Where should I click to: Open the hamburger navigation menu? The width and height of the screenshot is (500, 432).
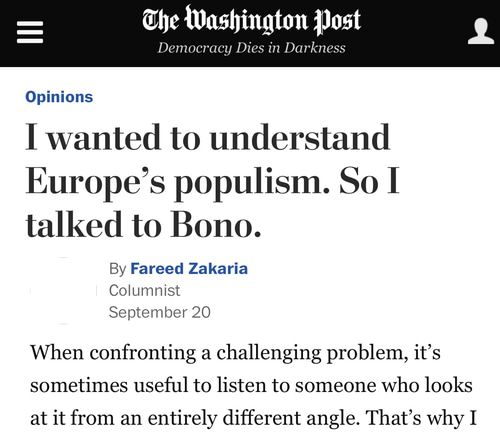pos(30,32)
